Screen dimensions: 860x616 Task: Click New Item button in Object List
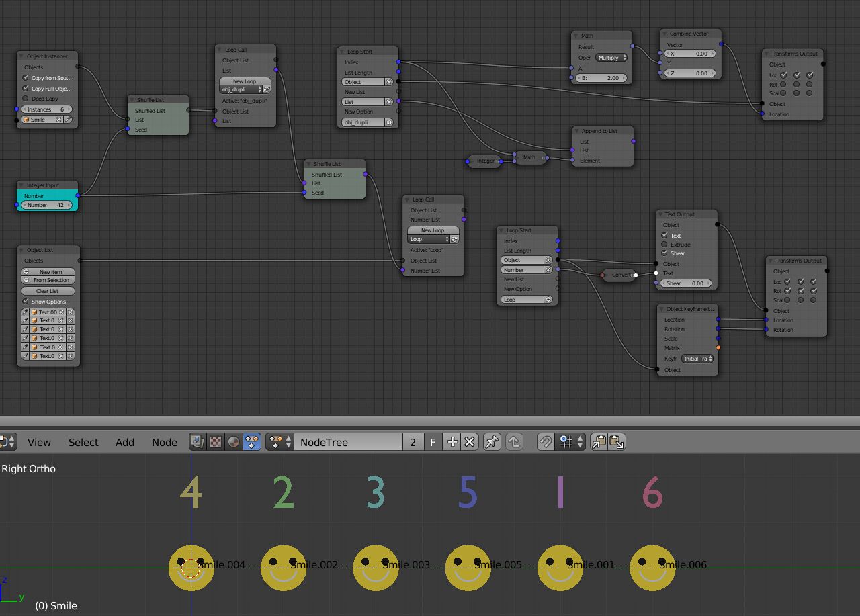coord(48,272)
